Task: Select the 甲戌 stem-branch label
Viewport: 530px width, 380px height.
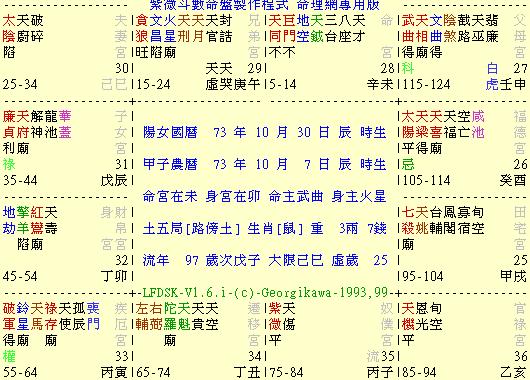Action: pyautogui.click(x=513, y=277)
